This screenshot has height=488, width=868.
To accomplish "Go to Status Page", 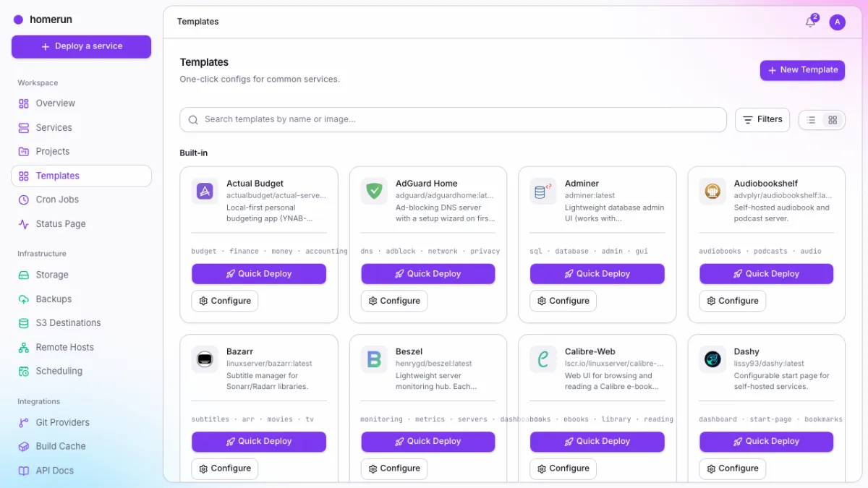I will [x=81, y=224].
